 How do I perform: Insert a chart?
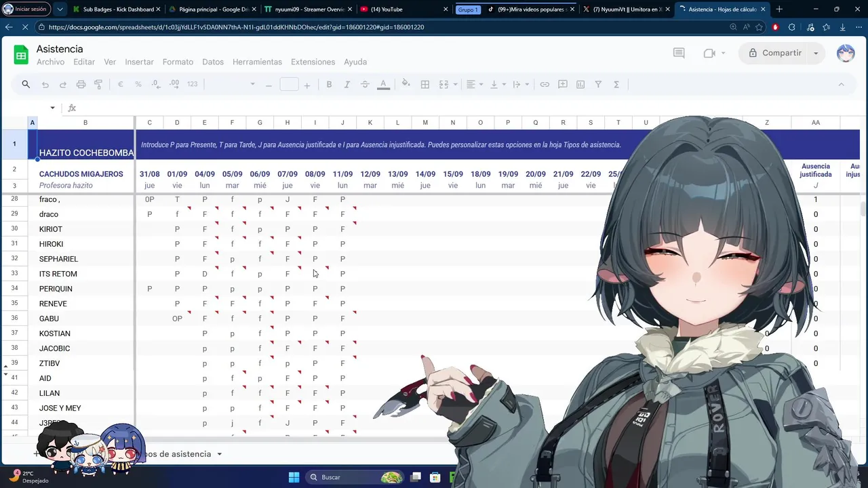(580, 85)
